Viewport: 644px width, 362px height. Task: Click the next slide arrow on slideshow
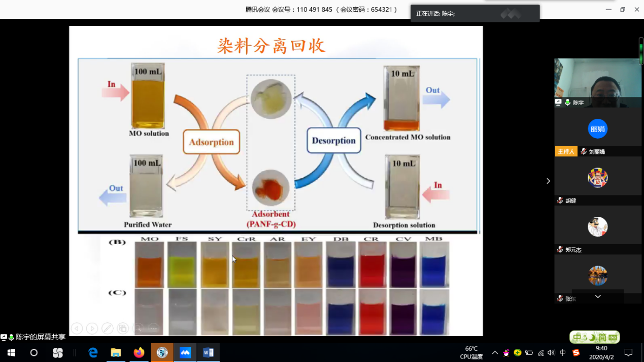92,328
